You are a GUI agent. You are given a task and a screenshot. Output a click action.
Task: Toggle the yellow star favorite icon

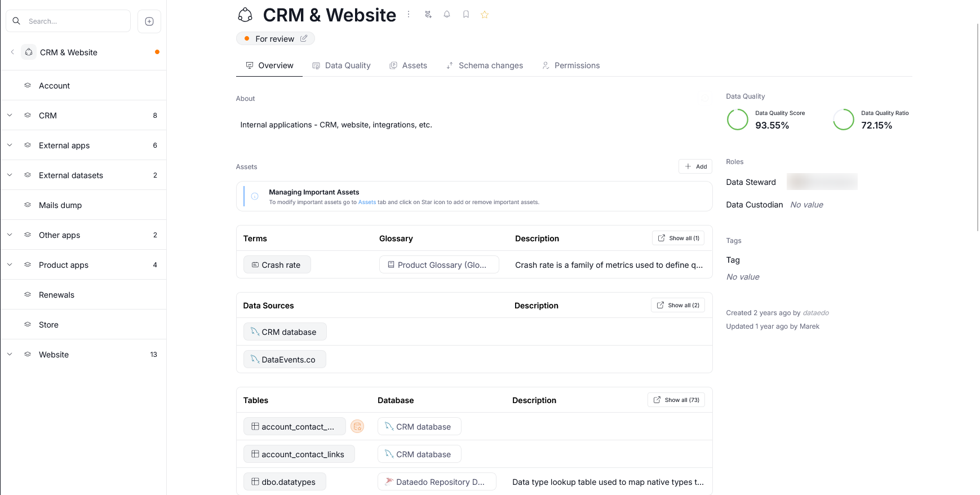[485, 15]
